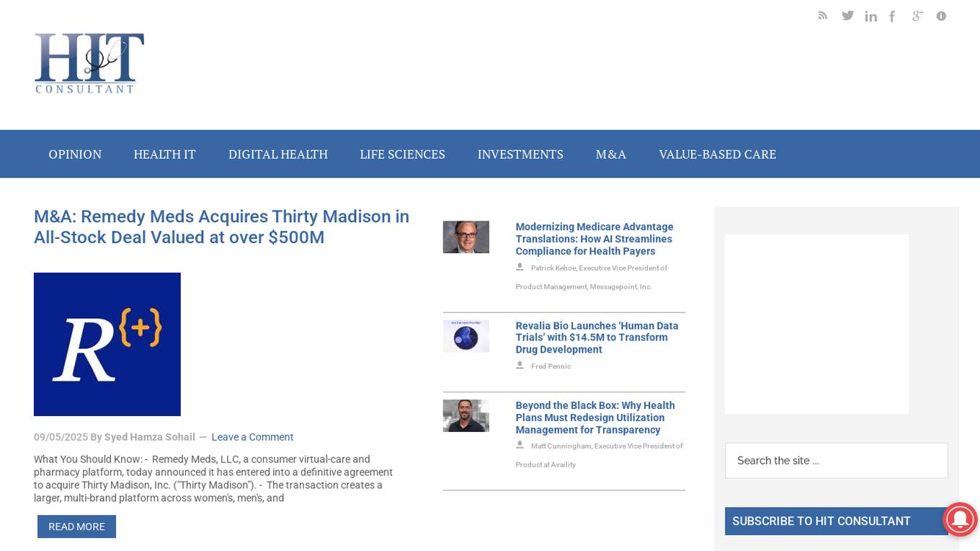This screenshot has height=551, width=980.
Task: Go to Digital Health category
Action: tap(278, 154)
